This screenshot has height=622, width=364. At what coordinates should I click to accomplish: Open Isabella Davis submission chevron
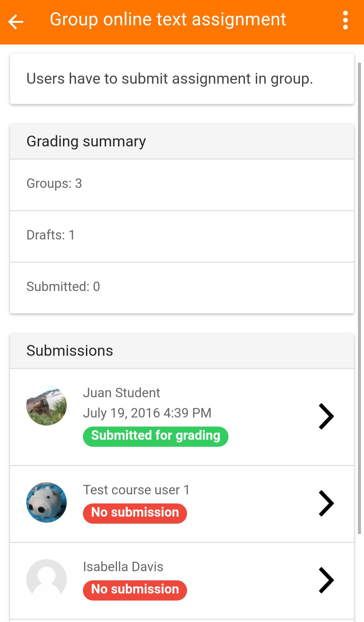[326, 580]
